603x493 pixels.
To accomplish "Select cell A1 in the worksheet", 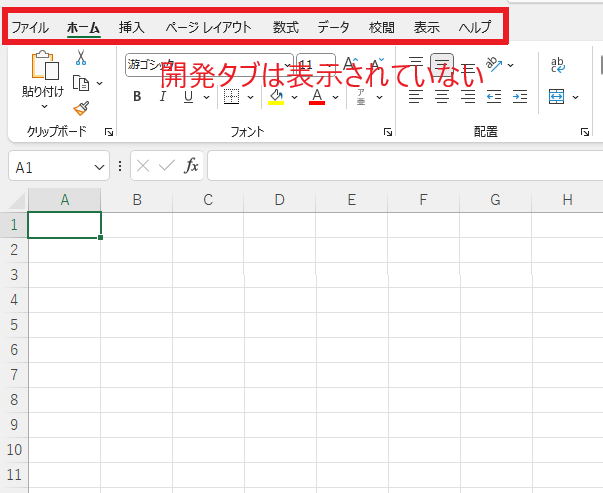I will point(64,225).
